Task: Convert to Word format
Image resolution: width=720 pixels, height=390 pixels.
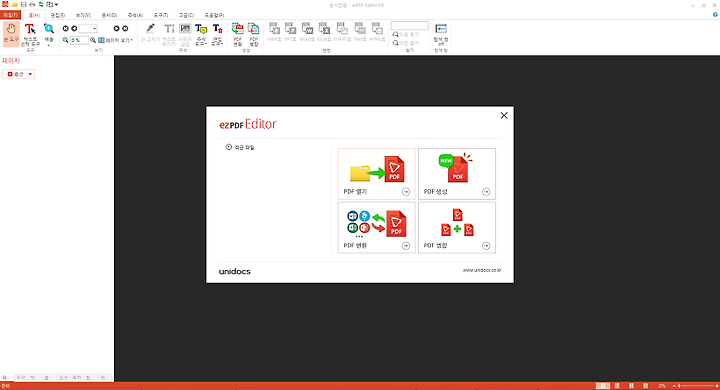Action: 307,33
